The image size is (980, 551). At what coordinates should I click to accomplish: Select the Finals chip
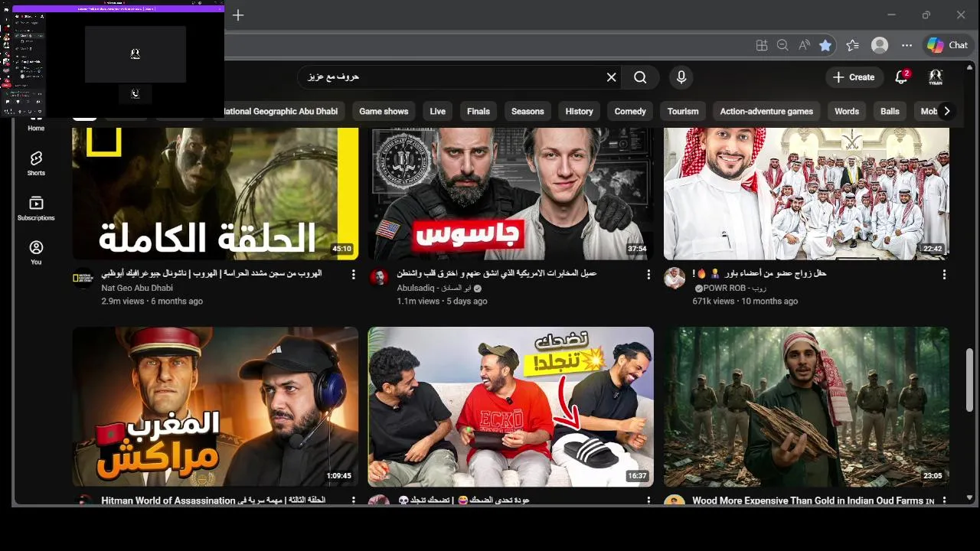479,111
